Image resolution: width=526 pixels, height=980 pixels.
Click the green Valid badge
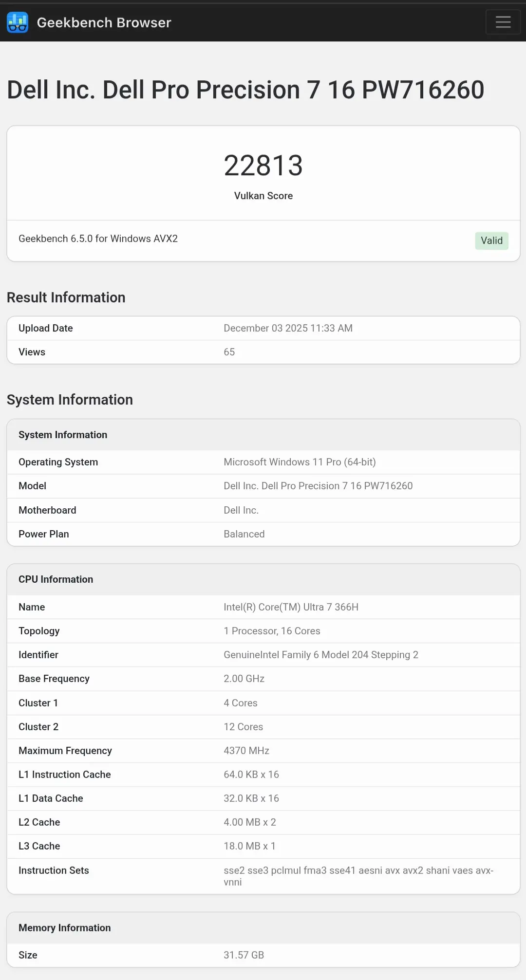coord(491,240)
